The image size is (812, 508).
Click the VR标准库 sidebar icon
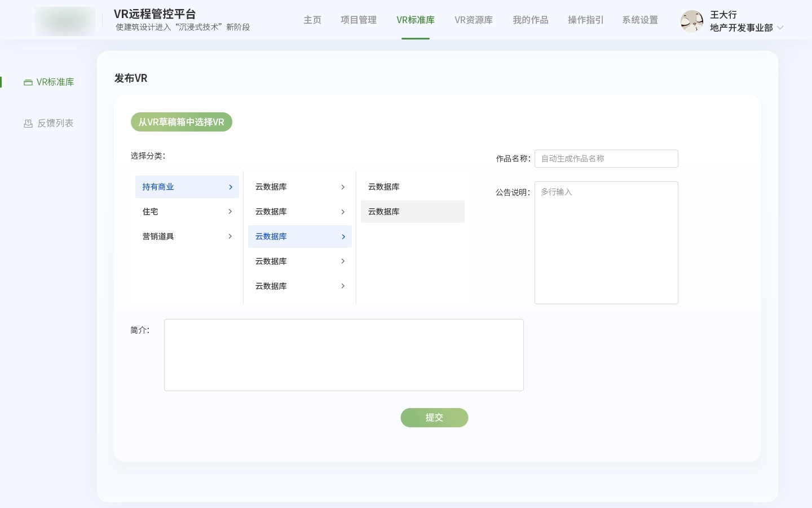click(28, 82)
